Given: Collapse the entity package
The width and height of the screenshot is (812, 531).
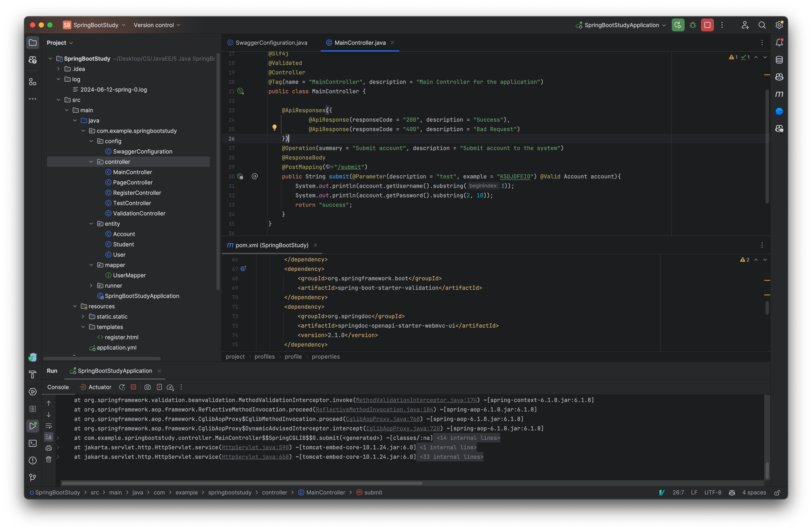Looking at the screenshot, I should [91, 224].
